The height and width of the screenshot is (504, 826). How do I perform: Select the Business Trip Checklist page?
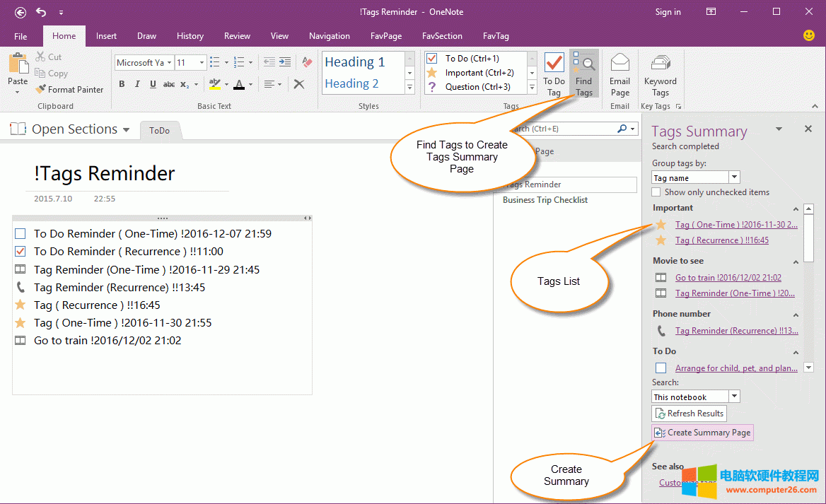[545, 200]
